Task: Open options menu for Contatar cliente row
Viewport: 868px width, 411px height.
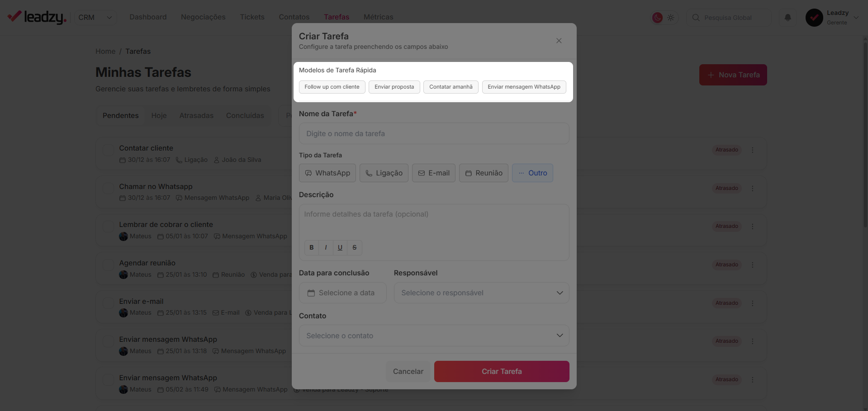Action: (753, 150)
